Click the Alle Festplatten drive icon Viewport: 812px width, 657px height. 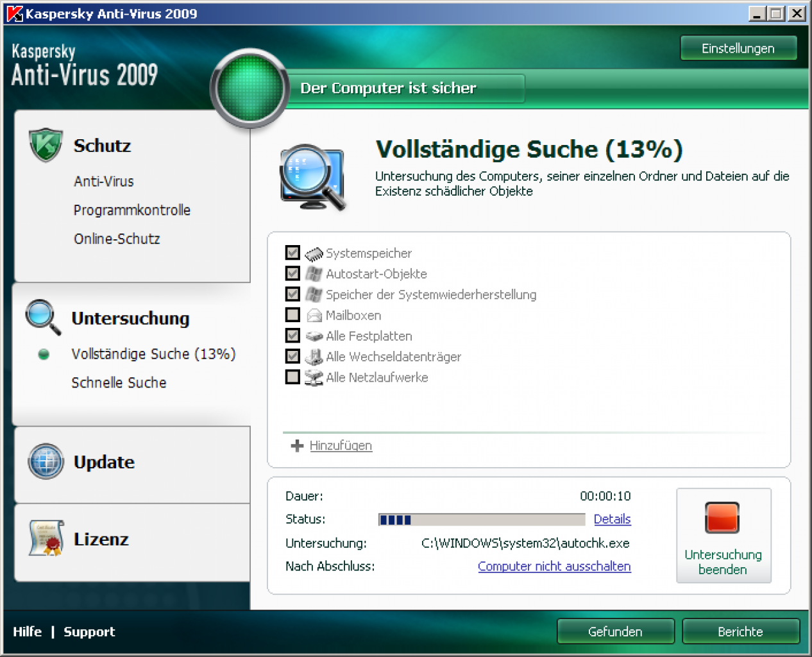(314, 336)
